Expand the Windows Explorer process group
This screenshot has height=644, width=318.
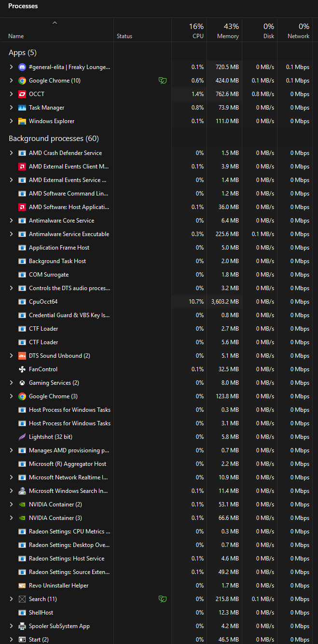point(11,121)
